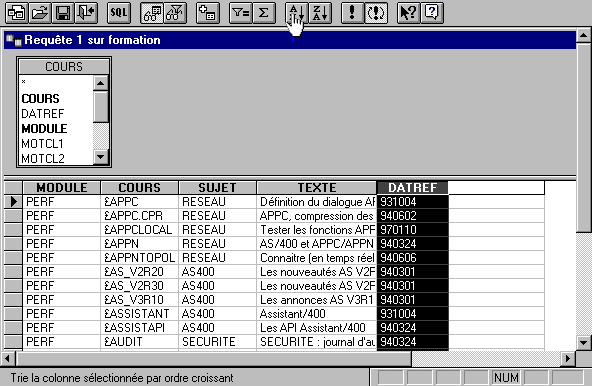The image size is (592, 386).
Task: Click the exit door return data icon
Action: pyautogui.click(x=86, y=13)
